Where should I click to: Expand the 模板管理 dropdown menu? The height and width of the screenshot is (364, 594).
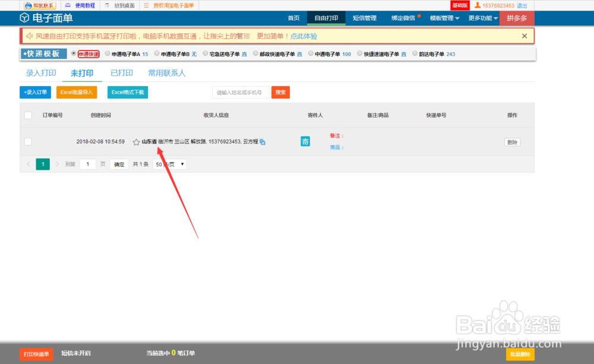[444, 18]
